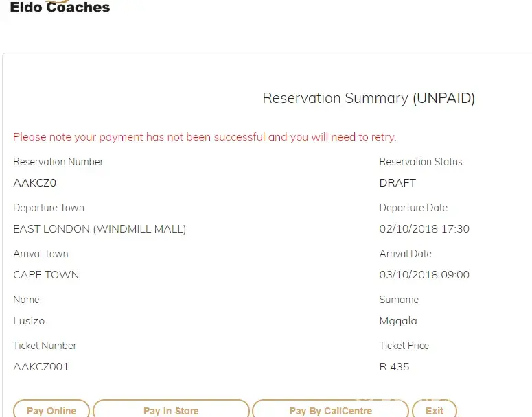Select ticket number AAKCZ001
Screen dimensions: 532x417
(41, 367)
